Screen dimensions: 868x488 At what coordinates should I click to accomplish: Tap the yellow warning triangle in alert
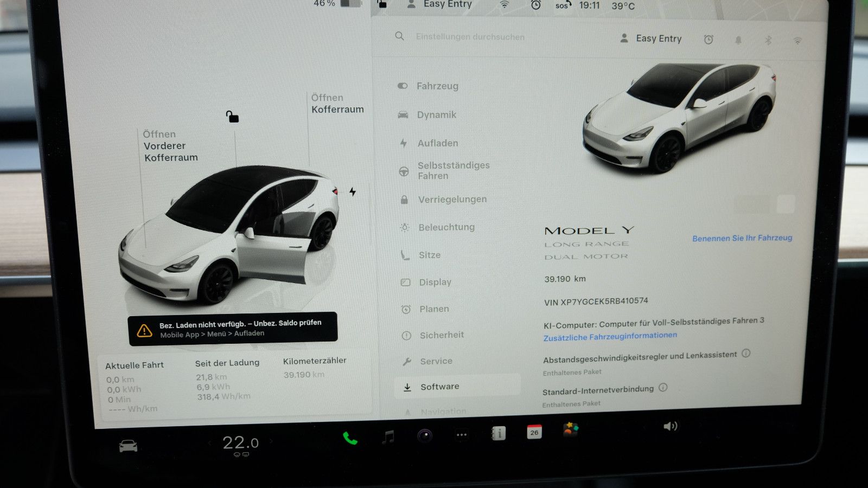tap(144, 330)
